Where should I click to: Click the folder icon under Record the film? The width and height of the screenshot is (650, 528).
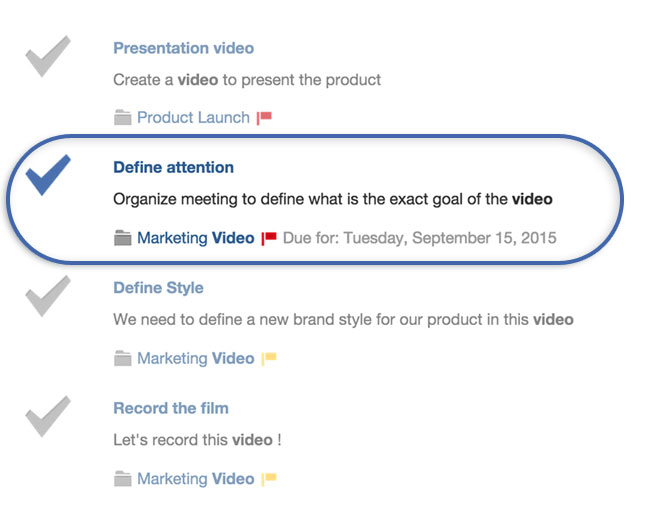tap(123, 479)
